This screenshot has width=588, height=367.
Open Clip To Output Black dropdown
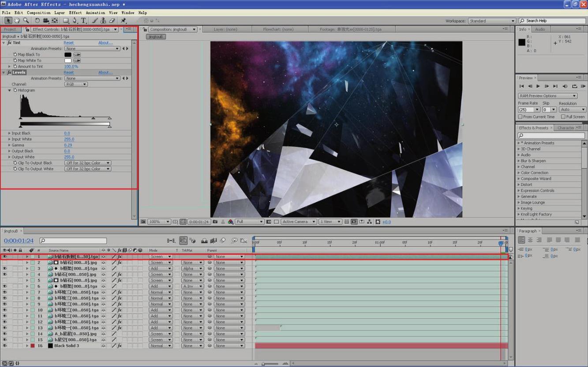[x=87, y=163]
